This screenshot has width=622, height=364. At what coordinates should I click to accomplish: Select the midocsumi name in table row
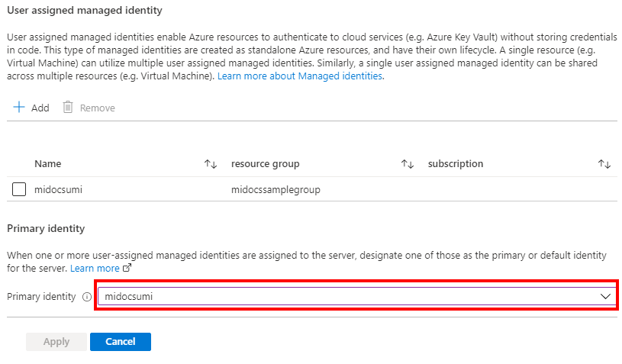pos(59,190)
